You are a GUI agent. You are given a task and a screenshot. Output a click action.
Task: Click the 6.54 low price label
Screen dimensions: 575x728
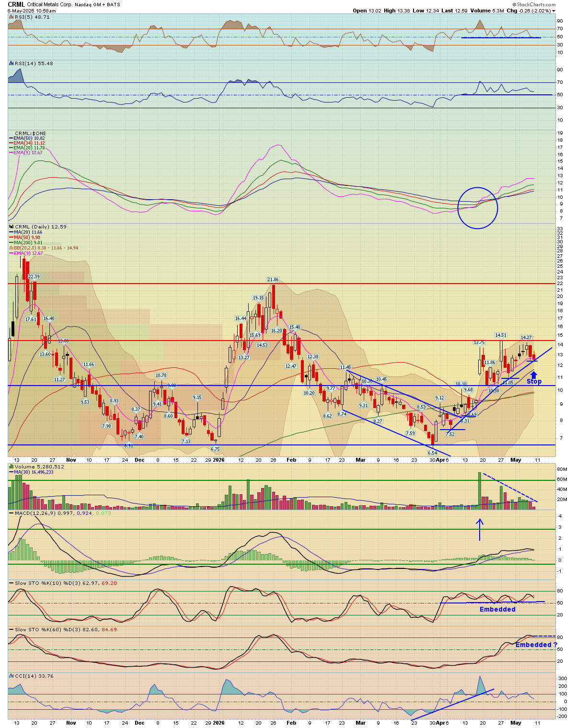click(432, 453)
